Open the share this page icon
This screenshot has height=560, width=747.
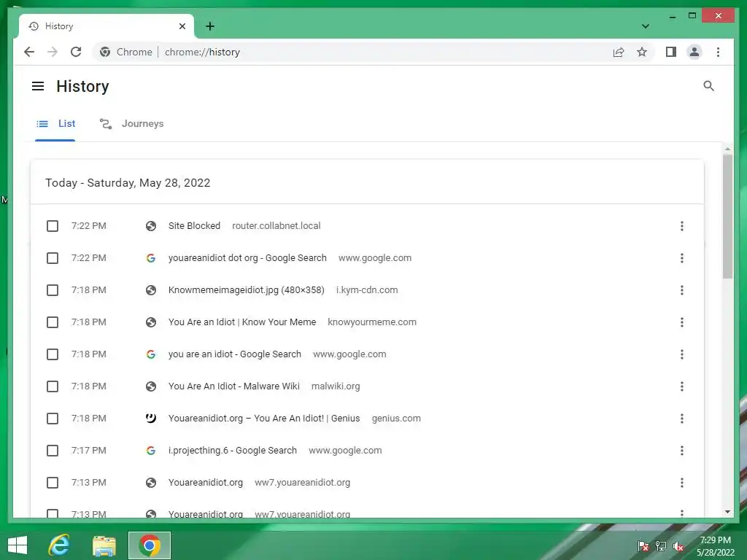(619, 52)
